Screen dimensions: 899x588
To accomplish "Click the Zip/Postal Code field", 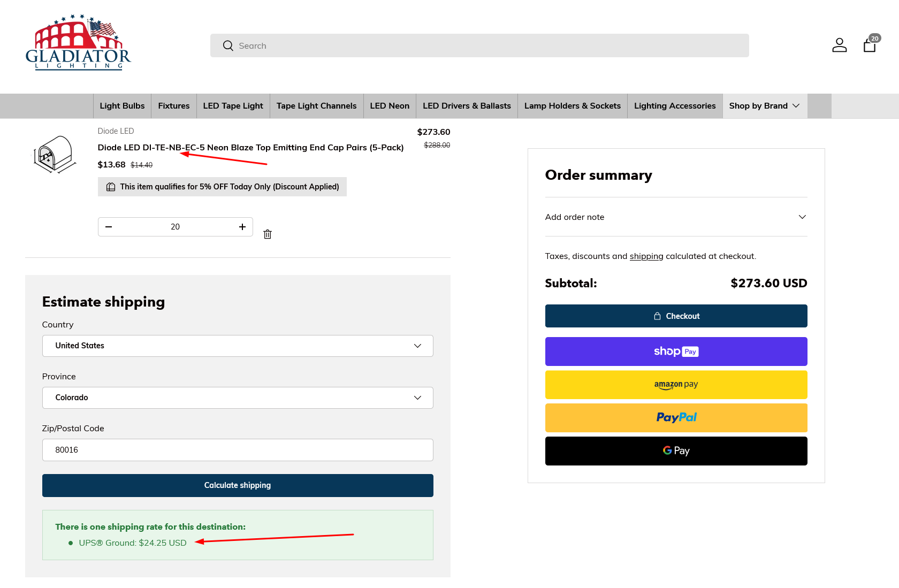I will click(238, 450).
